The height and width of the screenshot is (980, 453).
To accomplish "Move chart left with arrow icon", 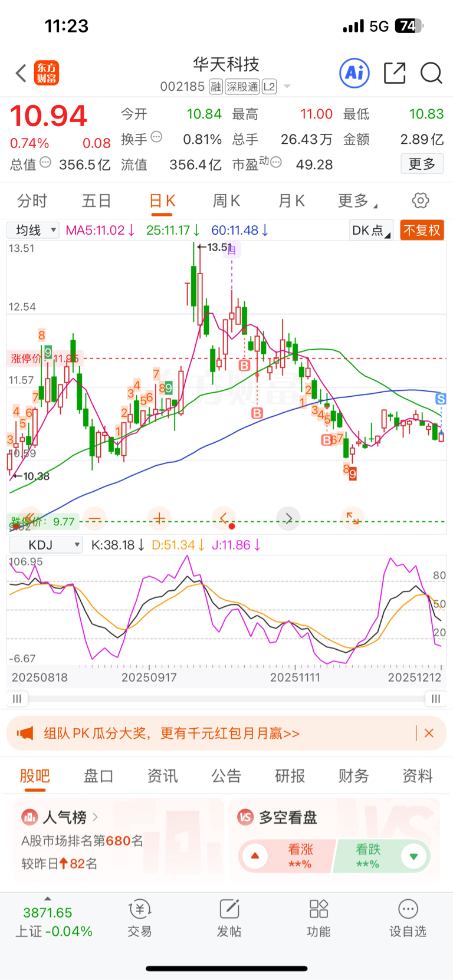I will tap(224, 519).
